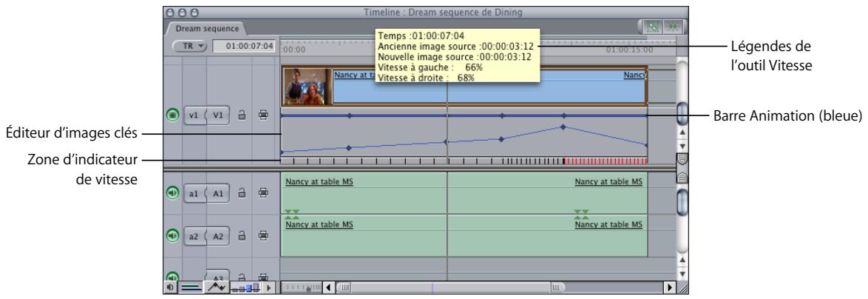
Task: Select Nancy at table MS clip on A2 left
Action: coord(319,225)
